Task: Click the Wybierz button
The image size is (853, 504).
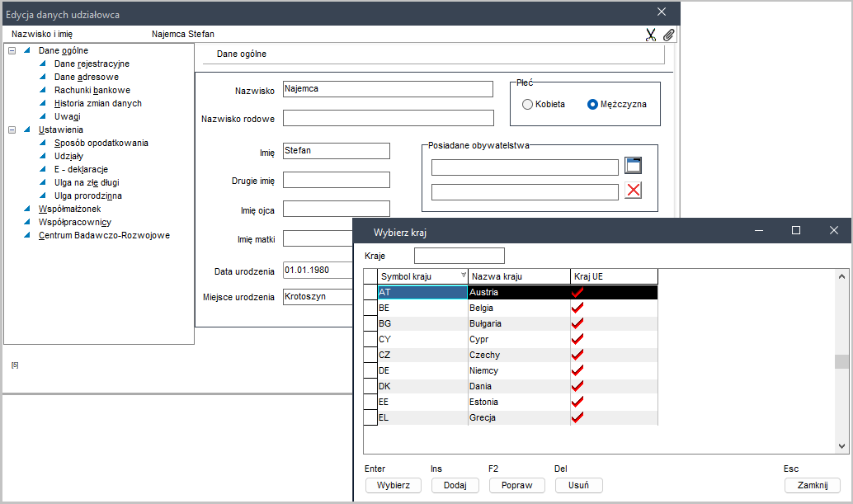Action: click(394, 485)
